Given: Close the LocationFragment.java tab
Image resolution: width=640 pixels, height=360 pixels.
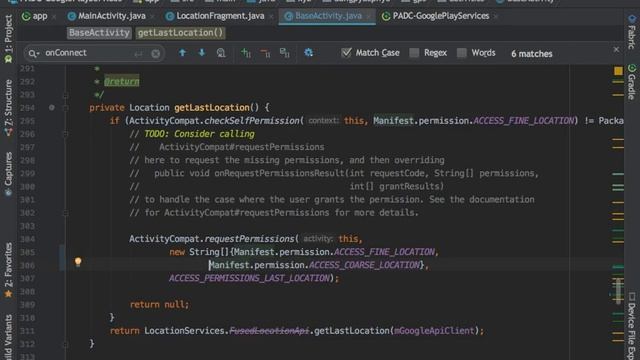Looking at the screenshot, I should pyautogui.click(x=271, y=17).
